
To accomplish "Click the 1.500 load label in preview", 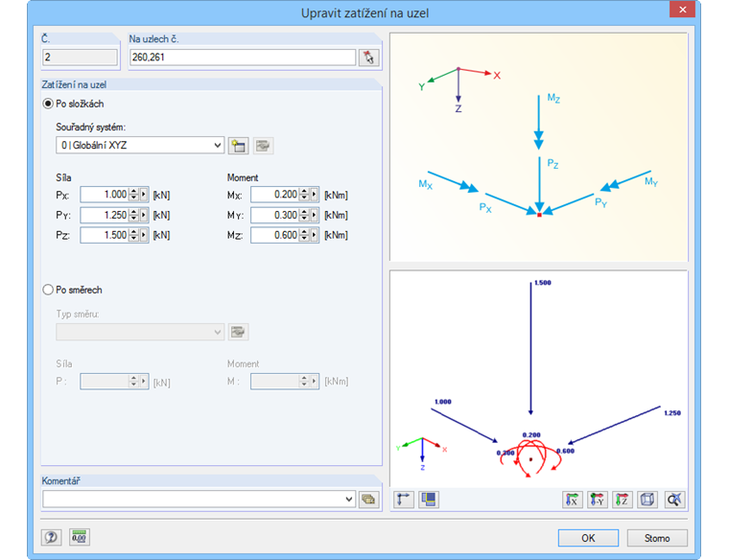I will 543,283.
